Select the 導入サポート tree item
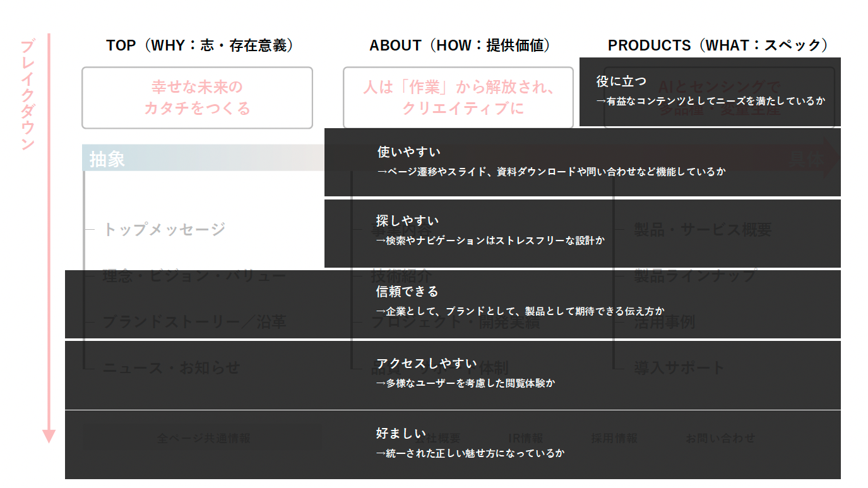 click(679, 367)
